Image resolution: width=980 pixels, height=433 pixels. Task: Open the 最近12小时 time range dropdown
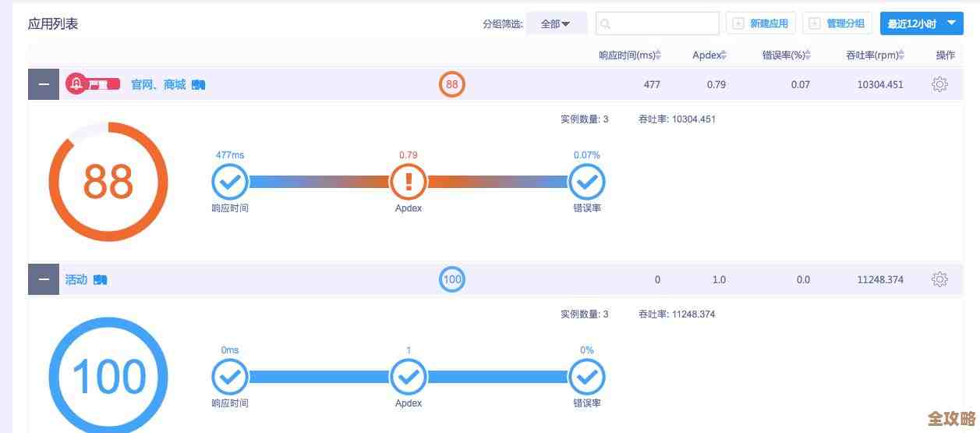pyautogui.click(x=922, y=23)
